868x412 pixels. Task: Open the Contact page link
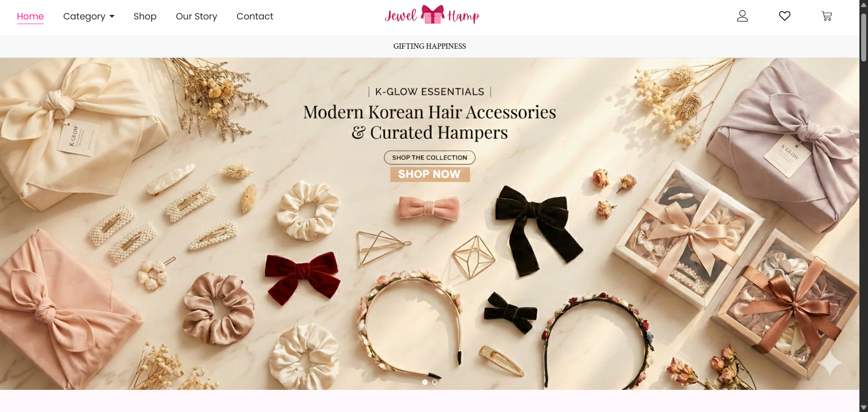click(255, 16)
